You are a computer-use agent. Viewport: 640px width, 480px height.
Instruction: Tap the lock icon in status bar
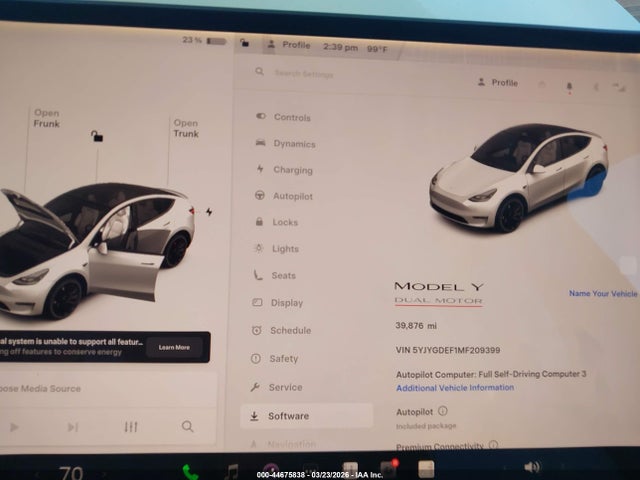coord(244,42)
